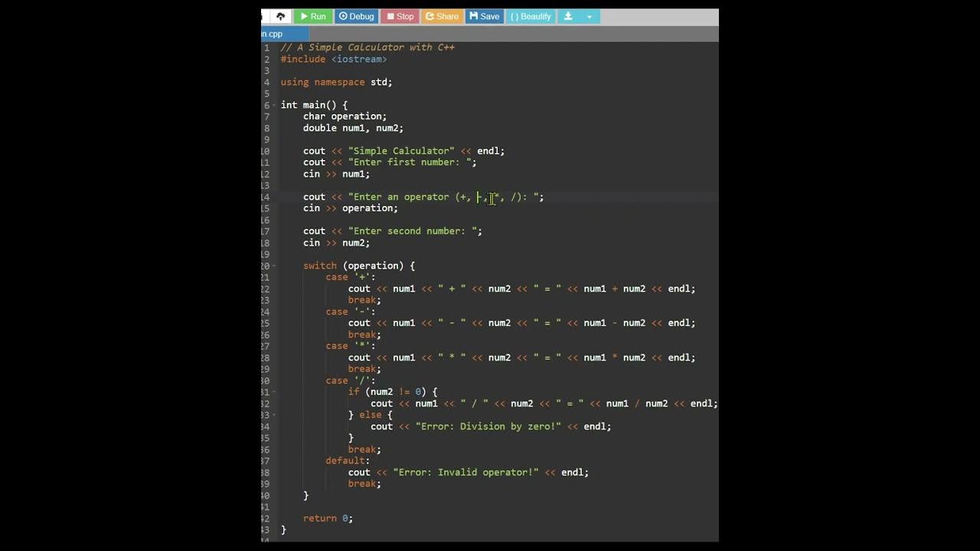
Task: Click "Enter an operator" cout line
Action: [x=423, y=197]
